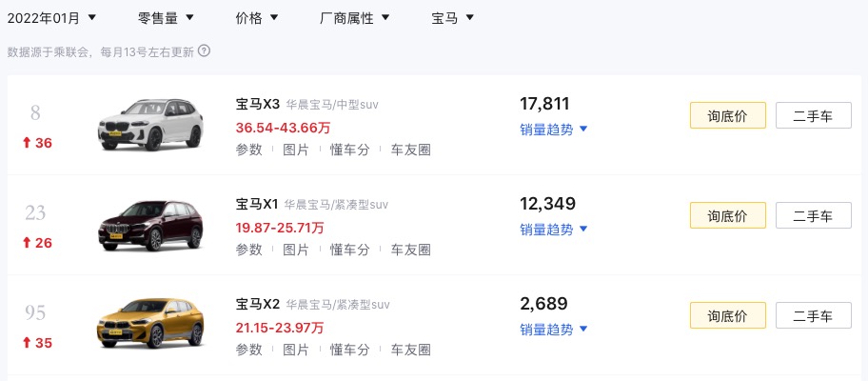Open the 价格 filter dropdown
The width and height of the screenshot is (868, 381).
click(x=257, y=18)
